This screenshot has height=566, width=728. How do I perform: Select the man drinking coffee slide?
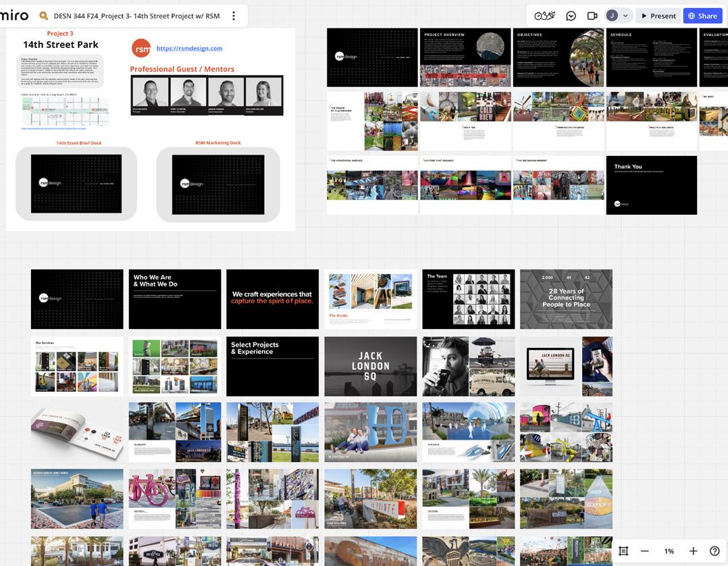point(469,366)
